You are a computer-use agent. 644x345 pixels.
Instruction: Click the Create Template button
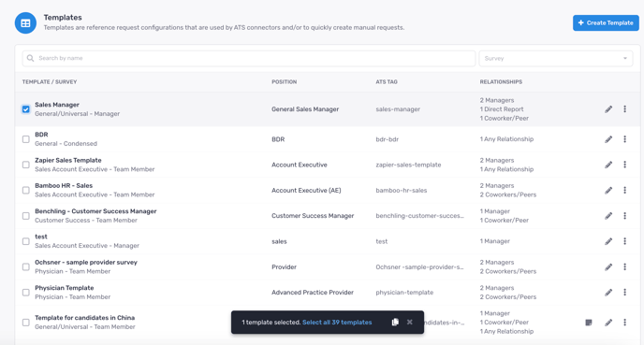tap(606, 23)
